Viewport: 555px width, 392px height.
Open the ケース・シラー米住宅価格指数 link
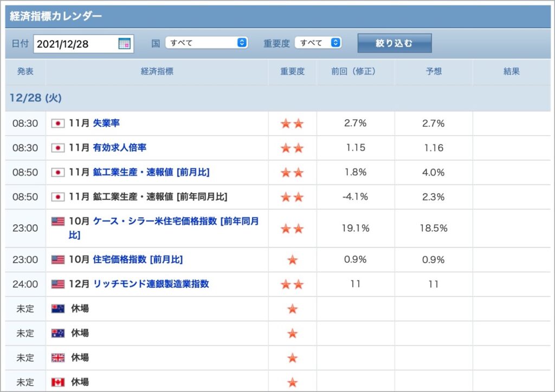[164, 228]
